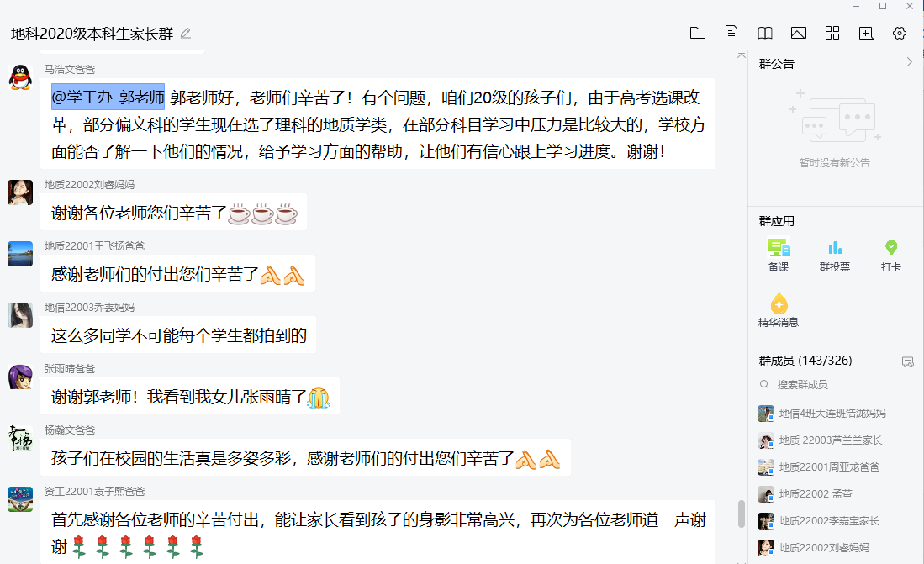Screen dimensions: 924x564
Task: Open group settings gear icon
Action: click(x=900, y=33)
